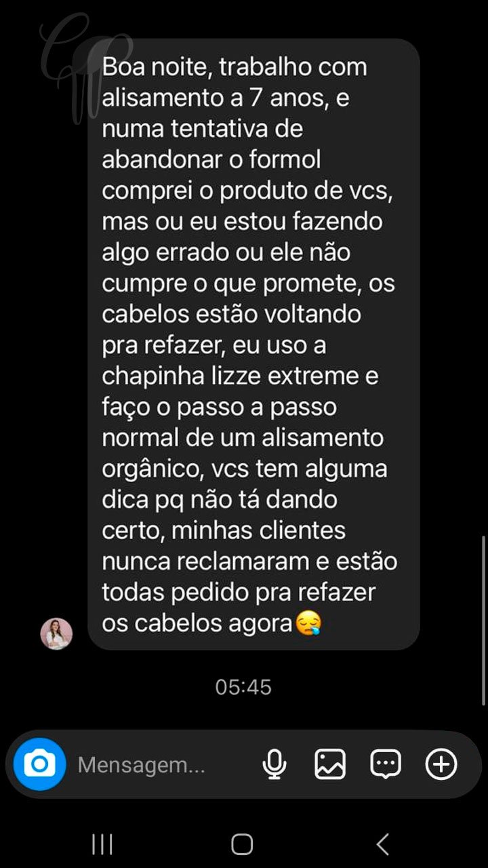488x868 pixels.
Task: Click the Mensagem text input field
Action: coord(163,765)
